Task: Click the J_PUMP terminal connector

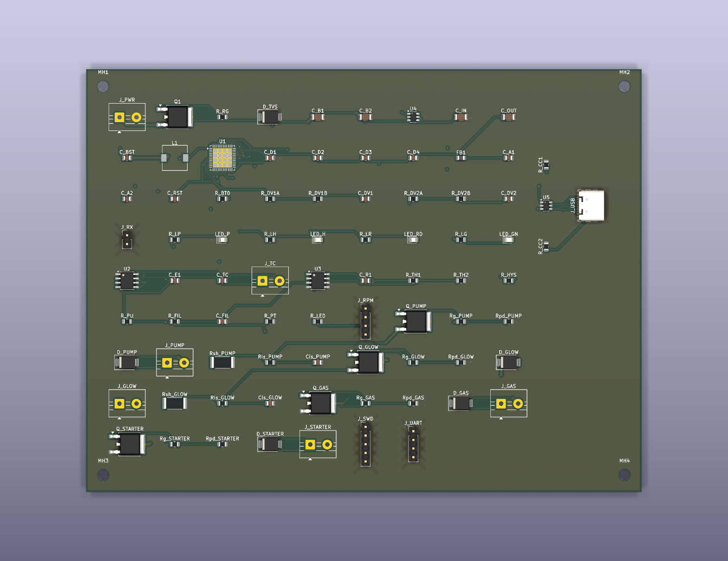Action: [175, 362]
